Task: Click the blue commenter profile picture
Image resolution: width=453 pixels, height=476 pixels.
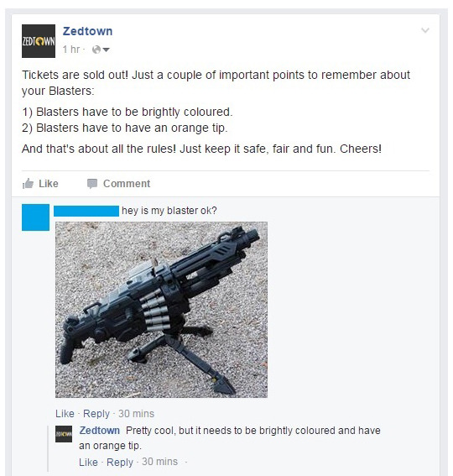Action: tap(35, 217)
